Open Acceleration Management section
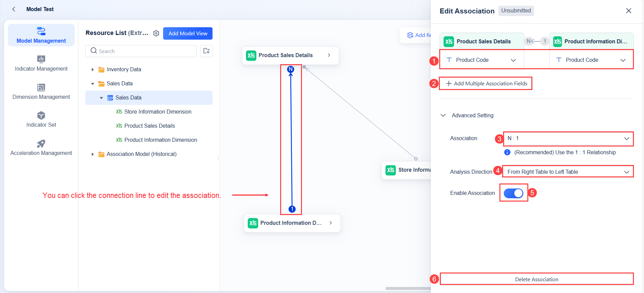Screen dimensions: 644x293 [x=41, y=148]
